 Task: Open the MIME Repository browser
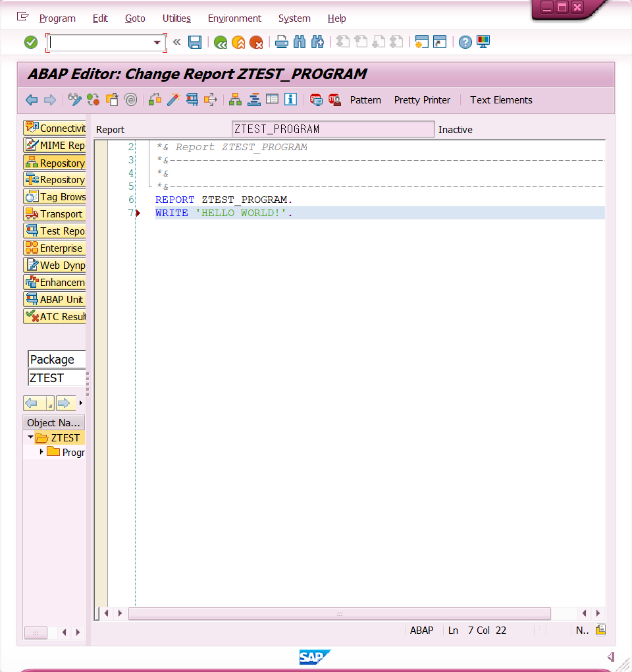coord(55,146)
